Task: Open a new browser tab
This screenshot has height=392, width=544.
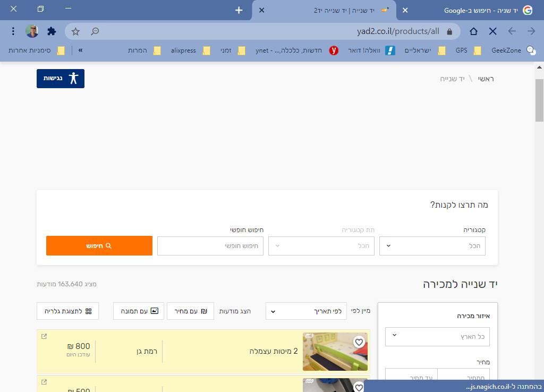Action: click(x=239, y=10)
